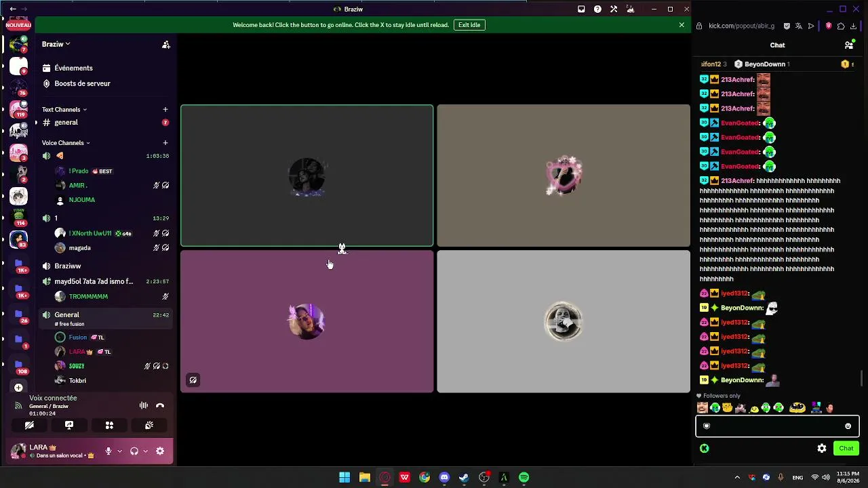Open headphone output options chevron
The width and height of the screenshot is (868, 488).
[145, 451]
